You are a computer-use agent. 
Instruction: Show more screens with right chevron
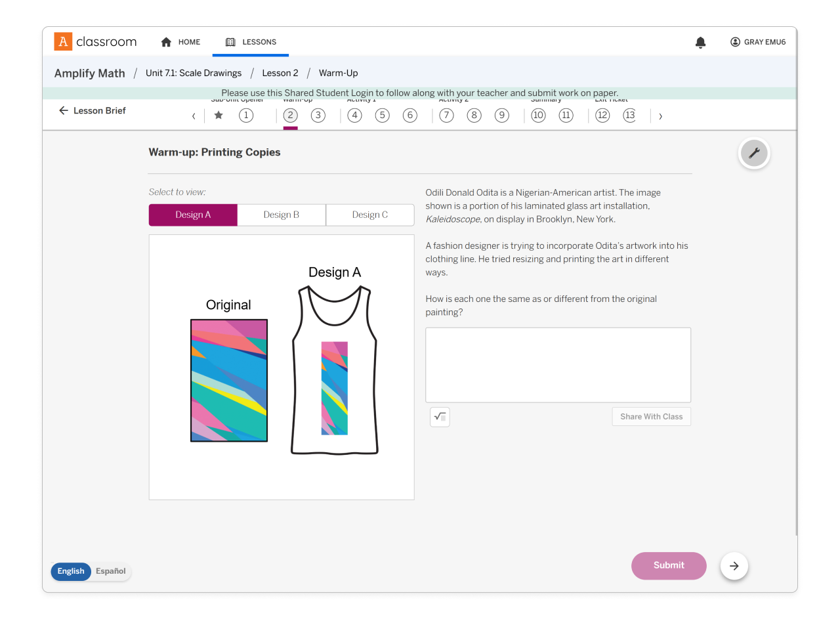(x=660, y=116)
